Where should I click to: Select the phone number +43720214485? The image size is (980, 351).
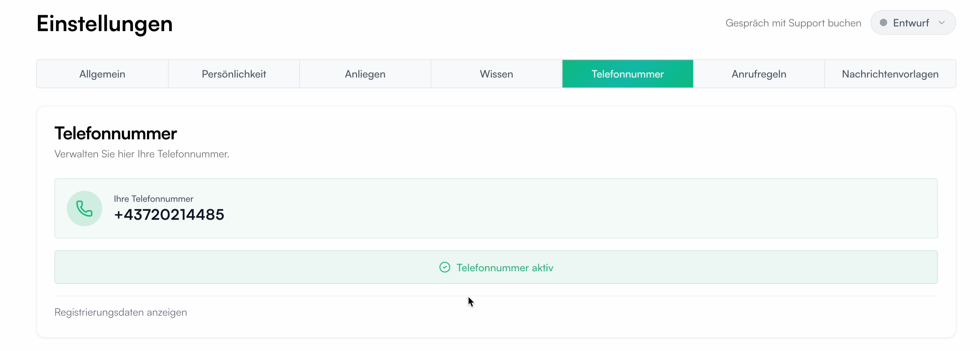pyautogui.click(x=169, y=215)
